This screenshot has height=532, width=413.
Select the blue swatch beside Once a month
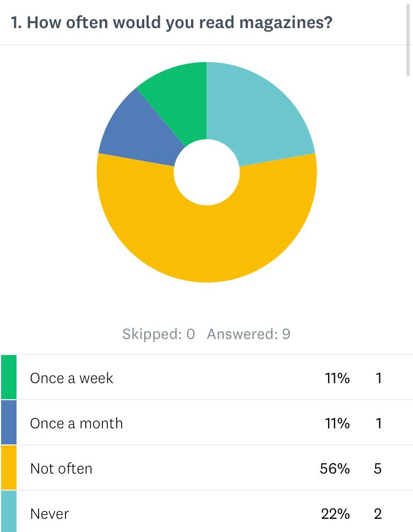(x=9, y=423)
